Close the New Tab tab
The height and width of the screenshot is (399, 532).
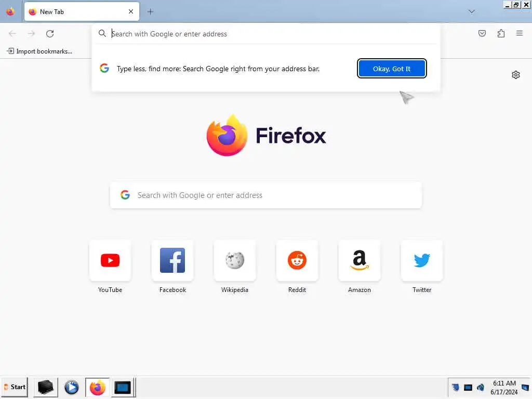(131, 11)
